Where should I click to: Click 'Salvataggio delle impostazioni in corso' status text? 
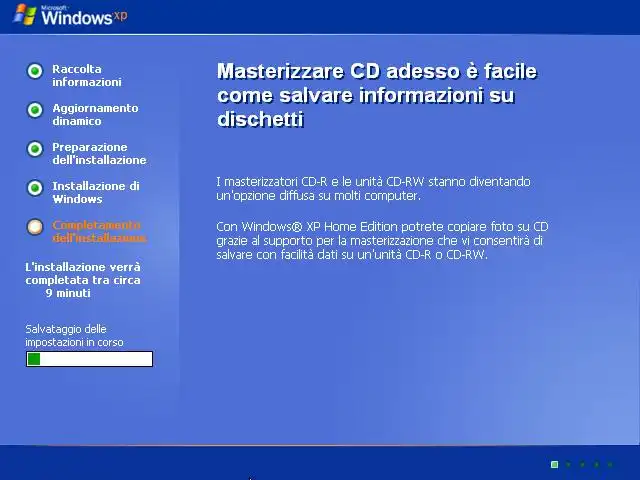pyautogui.click(x=74, y=336)
